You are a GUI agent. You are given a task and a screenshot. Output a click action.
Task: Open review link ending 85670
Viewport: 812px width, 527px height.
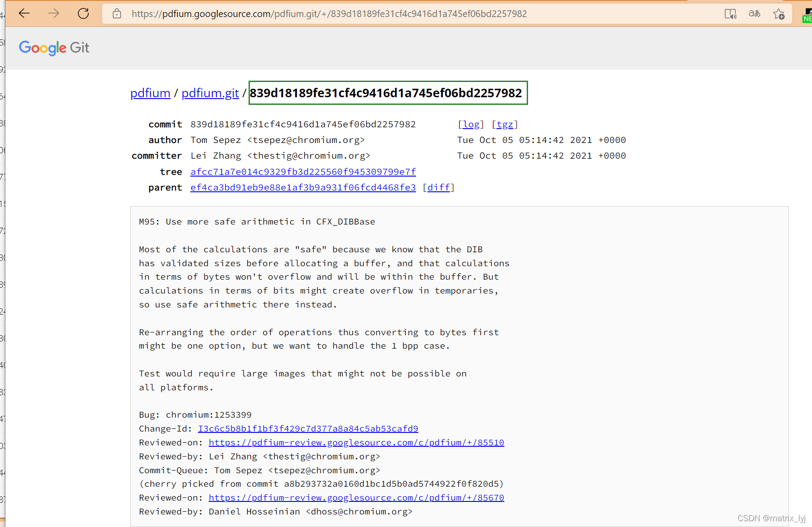pos(357,497)
